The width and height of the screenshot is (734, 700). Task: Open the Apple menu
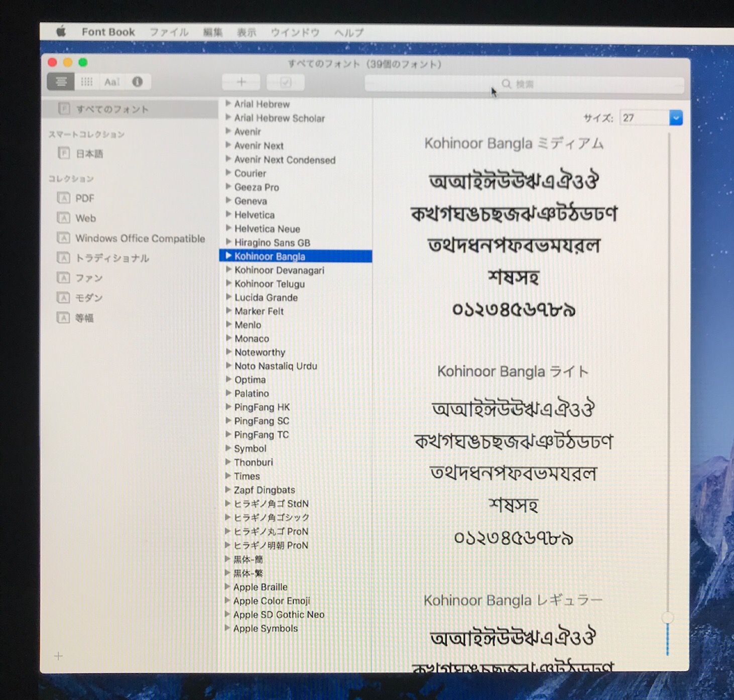[x=61, y=32]
